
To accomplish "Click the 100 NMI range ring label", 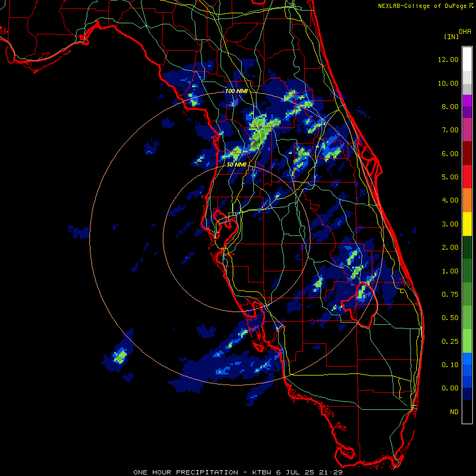I will [x=236, y=91].
